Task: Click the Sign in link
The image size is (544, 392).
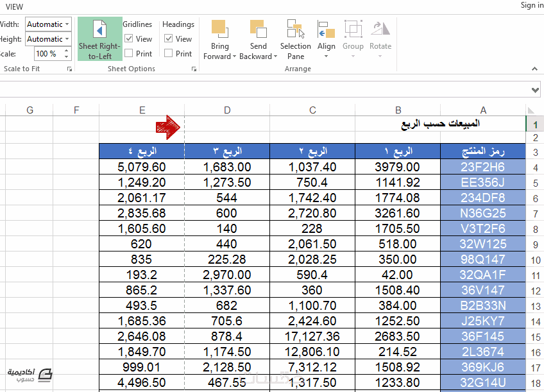Action: (532, 5)
